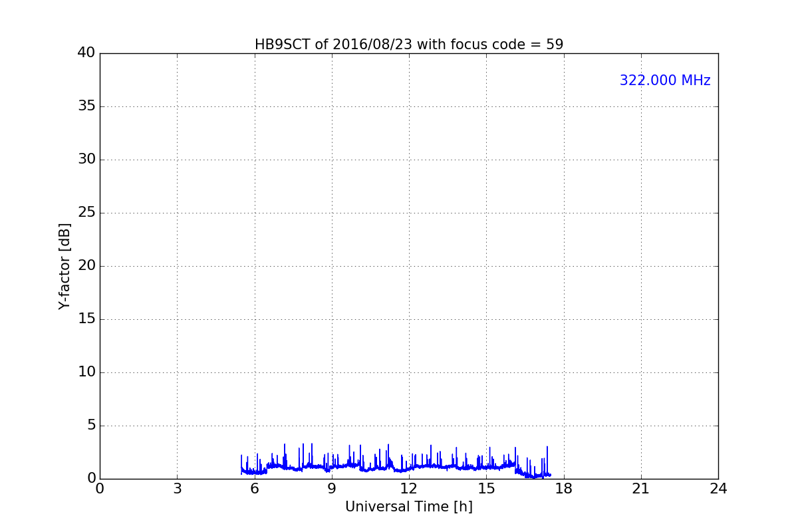
Task: Click y-axis tick label 25
Action: point(86,213)
